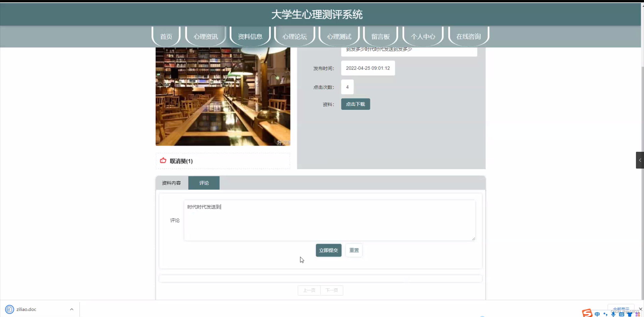Toggle the punctuation mode icon

tap(605, 314)
